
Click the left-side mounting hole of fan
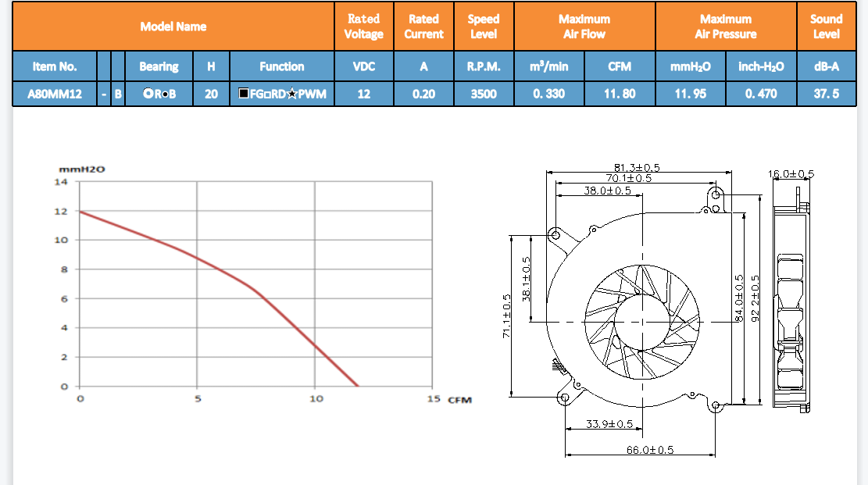coord(555,234)
